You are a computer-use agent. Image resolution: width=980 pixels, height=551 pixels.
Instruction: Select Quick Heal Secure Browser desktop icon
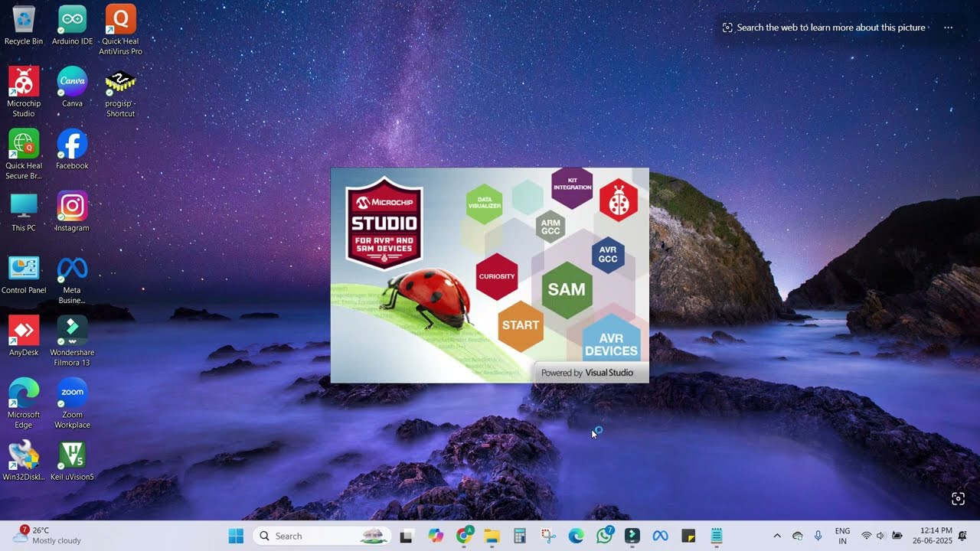coord(24,155)
